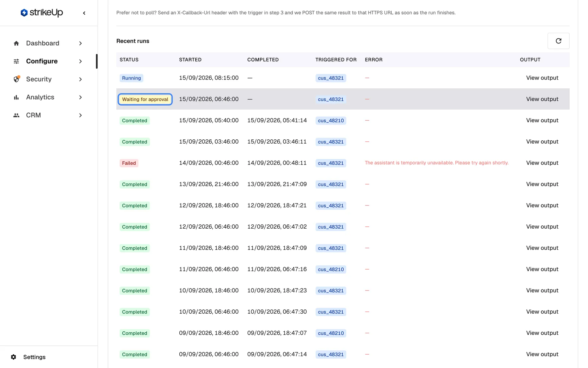588x368 pixels.
Task: Click the Dashboard home icon
Action: [16, 43]
